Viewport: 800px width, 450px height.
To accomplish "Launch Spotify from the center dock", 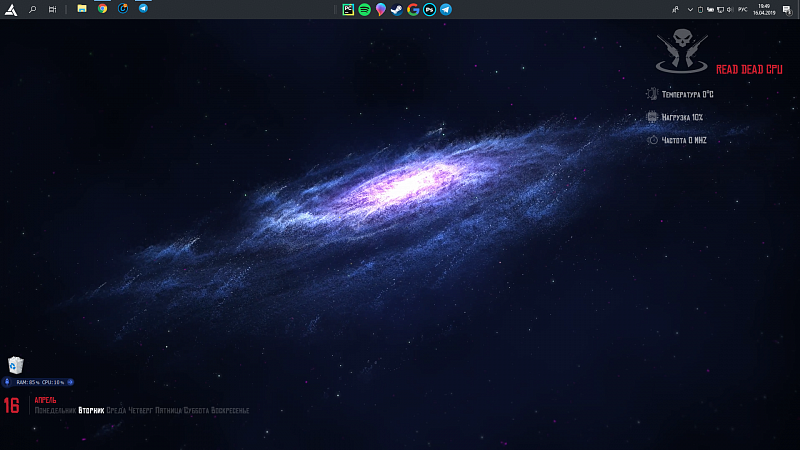I will 364,9.
